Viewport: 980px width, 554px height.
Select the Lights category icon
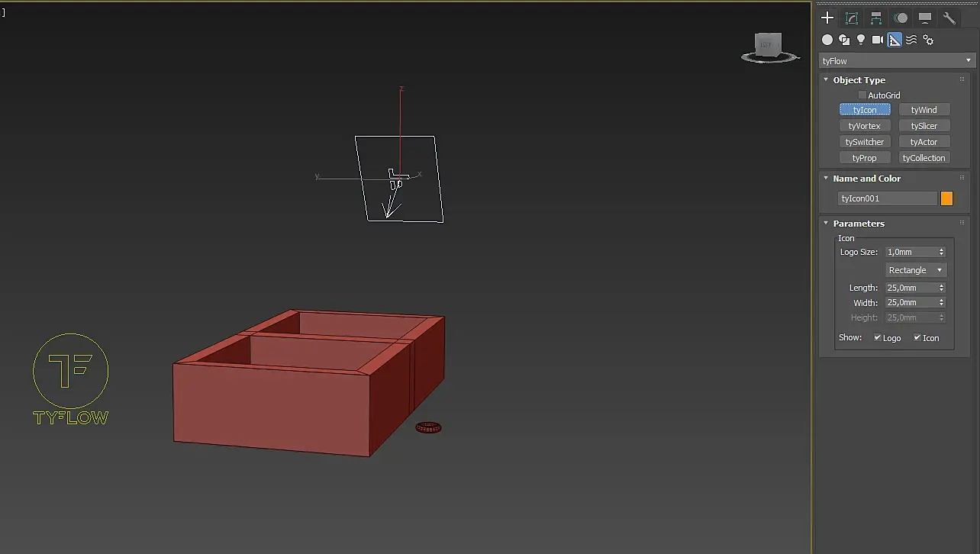click(x=861, y=40)
